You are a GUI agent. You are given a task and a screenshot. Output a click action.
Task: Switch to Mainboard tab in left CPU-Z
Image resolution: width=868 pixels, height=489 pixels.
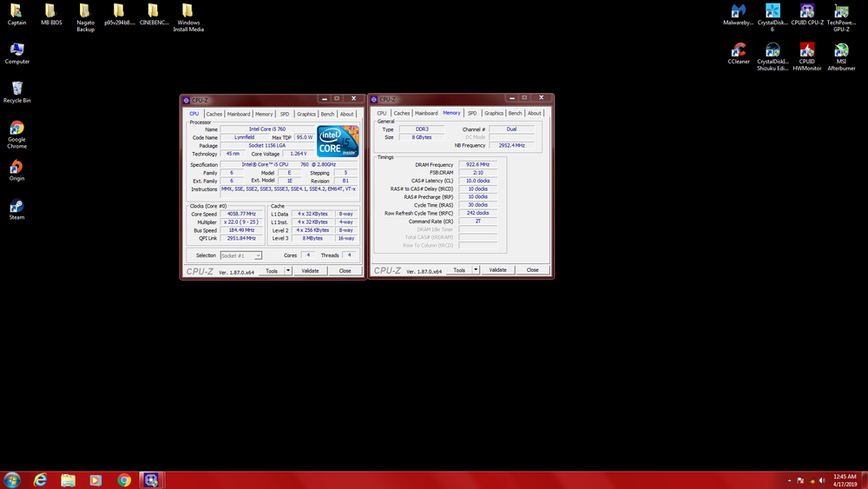[x=239, y=114]
